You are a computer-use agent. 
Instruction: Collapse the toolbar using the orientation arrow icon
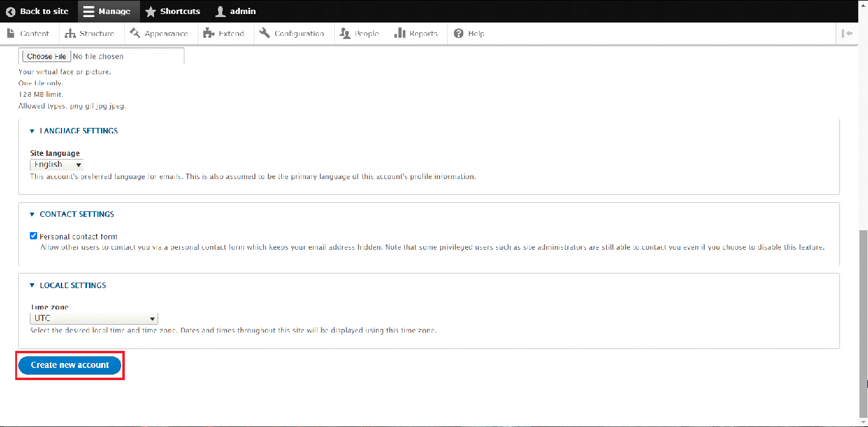847,34
